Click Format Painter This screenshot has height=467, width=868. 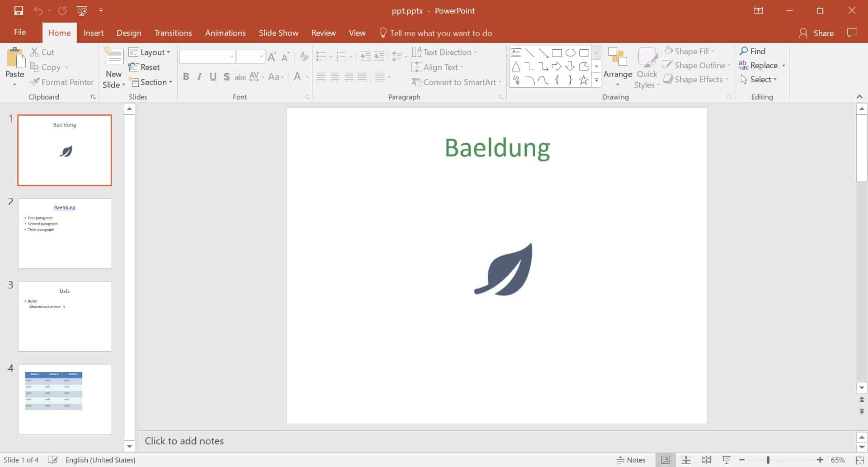point(62,82)
